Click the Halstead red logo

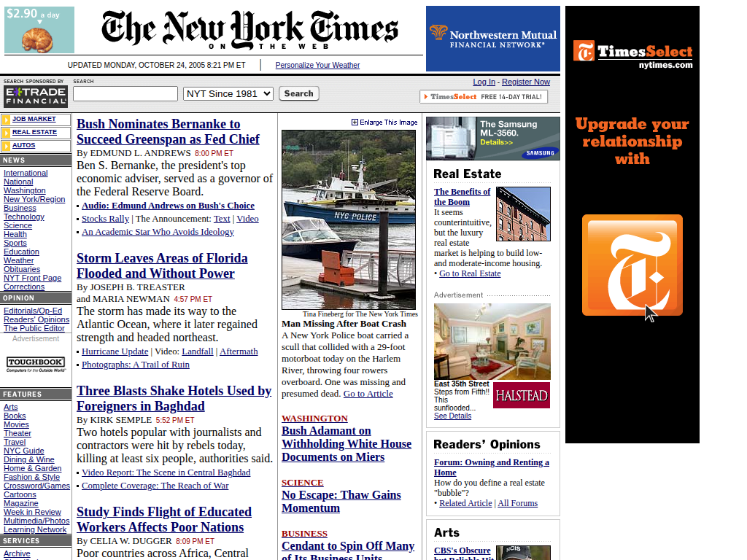521,395
